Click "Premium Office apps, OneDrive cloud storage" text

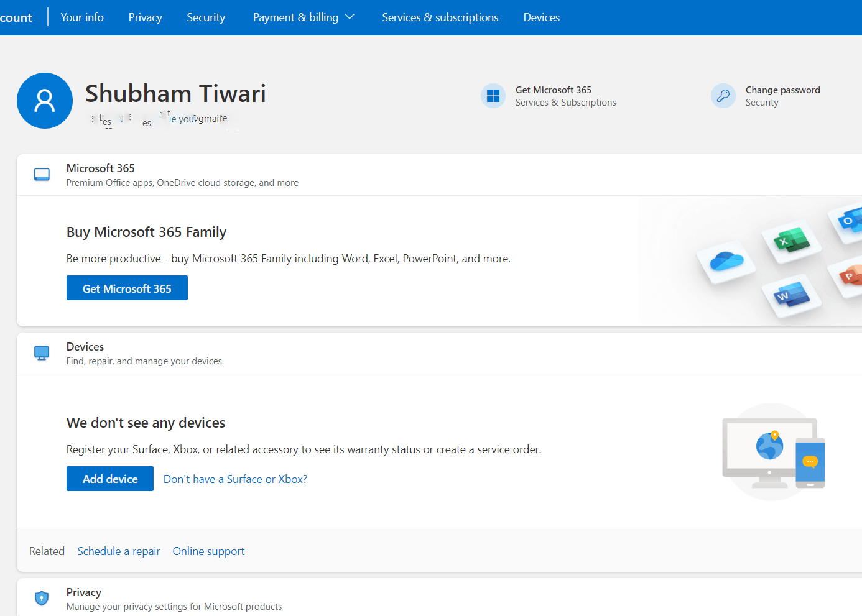click(x=182, y=183)
